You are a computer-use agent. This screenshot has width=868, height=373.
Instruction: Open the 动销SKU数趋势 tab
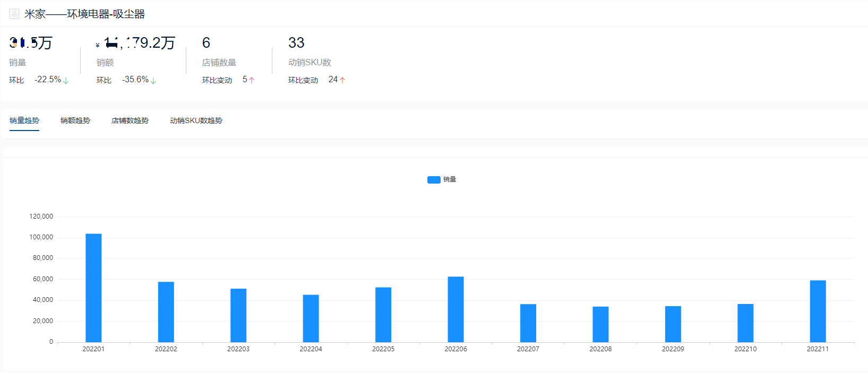(196, 120)
